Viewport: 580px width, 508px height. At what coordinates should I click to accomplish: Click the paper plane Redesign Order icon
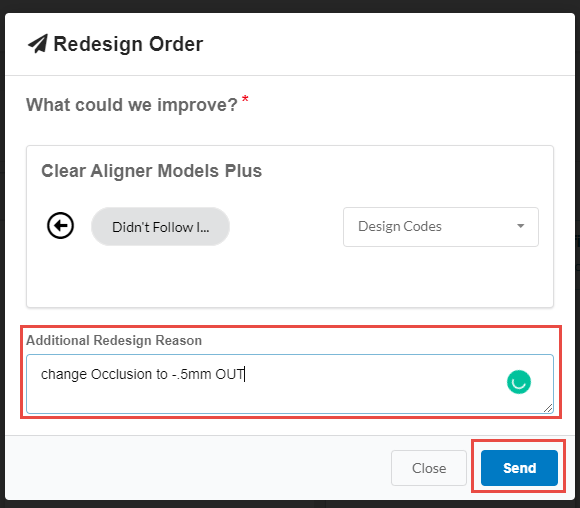tap(38, 44)
